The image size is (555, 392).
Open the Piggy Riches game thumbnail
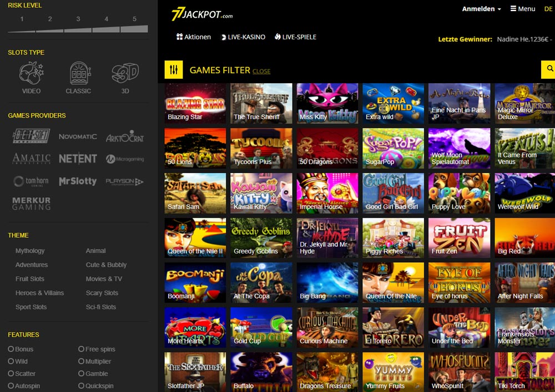(x=393, y=237)
